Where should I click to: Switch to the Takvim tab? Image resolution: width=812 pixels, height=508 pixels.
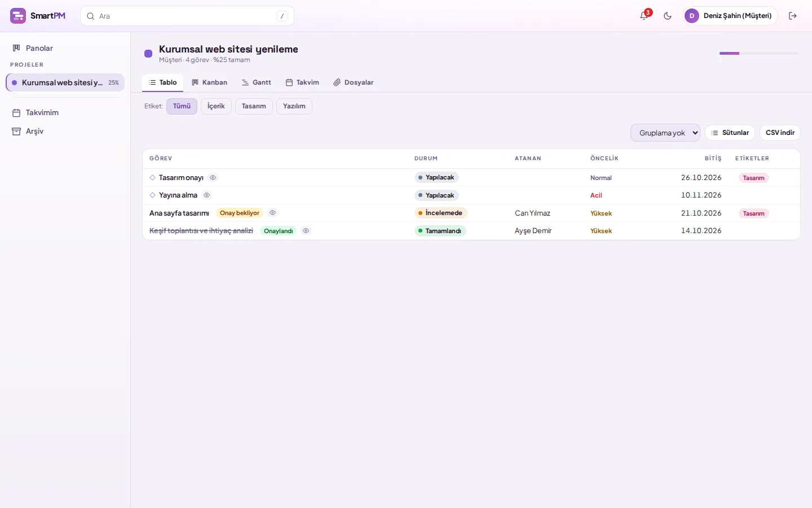coord(302,82)
